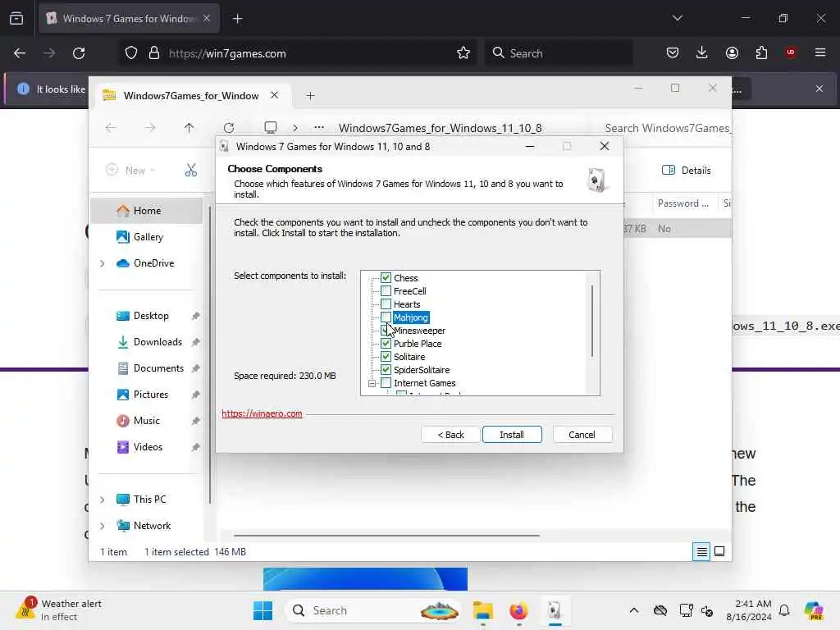The width and height of the screenshot is (840, 630).
Task: Go back in Firefox
Action: click(20, 53)
